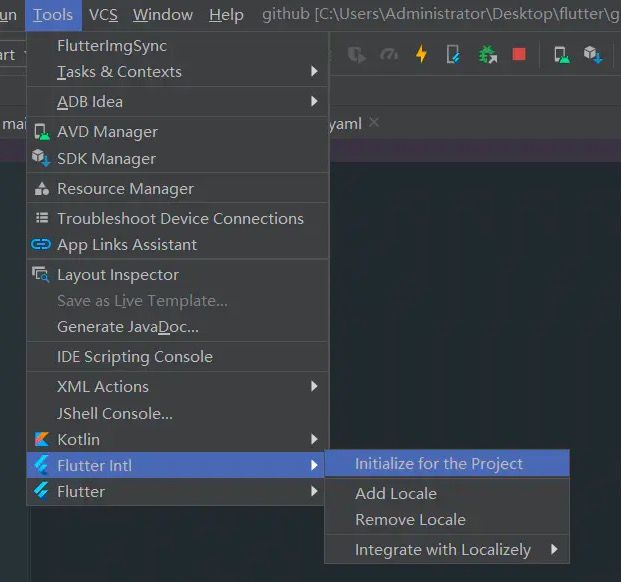Select ADB Idea menu entry

coord(177,102)
